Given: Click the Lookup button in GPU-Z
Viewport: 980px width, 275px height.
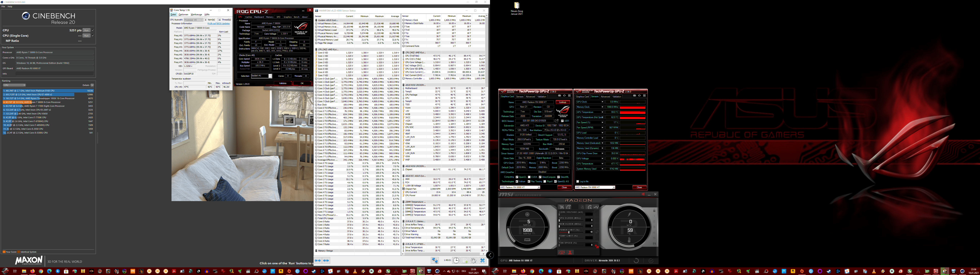Looking at the screenshot, I should tap(563, 102).
